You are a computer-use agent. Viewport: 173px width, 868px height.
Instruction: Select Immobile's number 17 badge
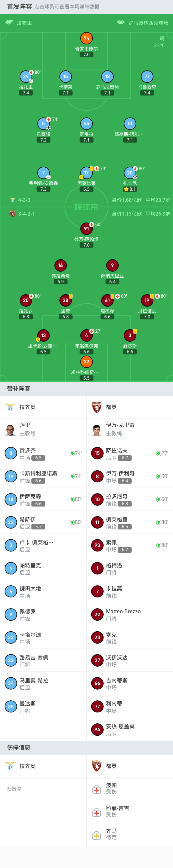(86, 173)
